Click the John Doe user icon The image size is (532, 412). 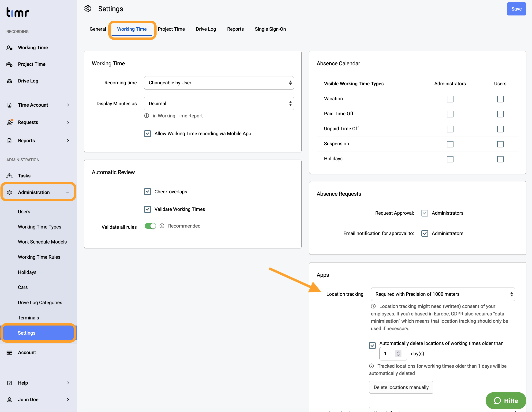pos(10,400)
